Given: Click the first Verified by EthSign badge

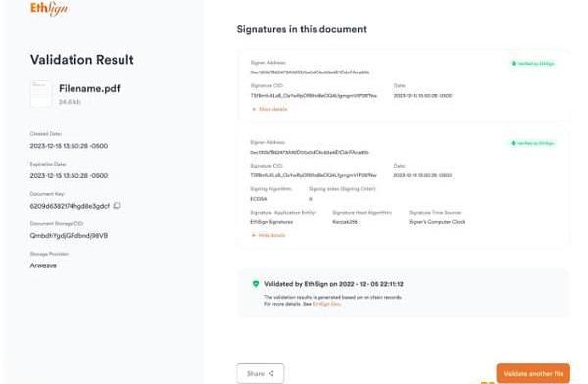Looking at the screenshot, I should [532, 63].
